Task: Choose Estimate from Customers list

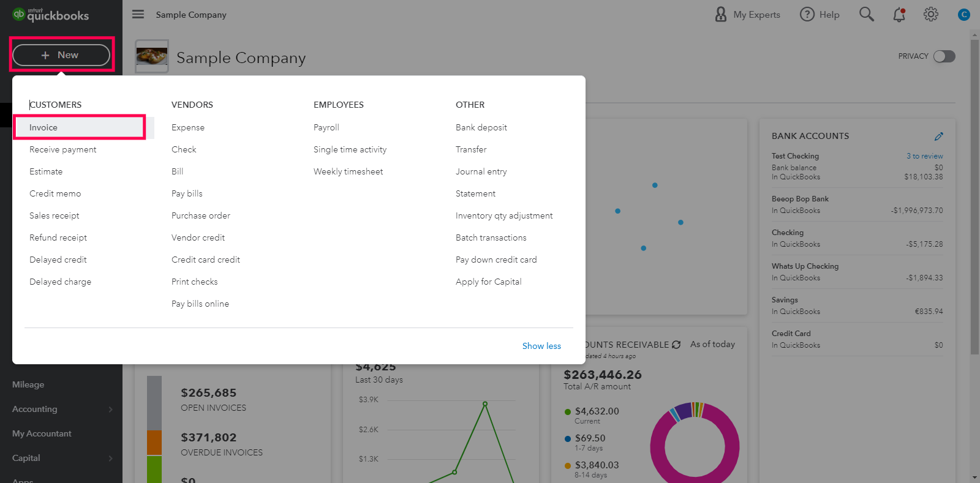Action: pyautogui.click(x=46, y=171)
